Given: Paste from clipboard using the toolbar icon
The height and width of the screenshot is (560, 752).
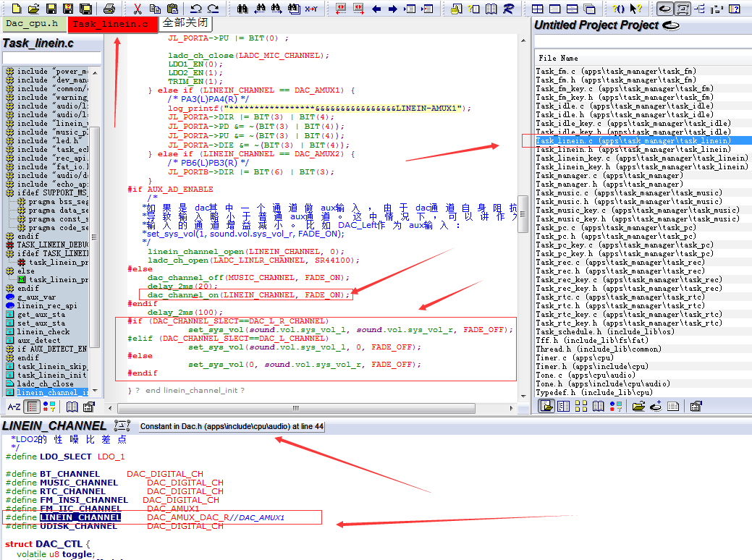Looking at the screenshot, I should [x=172, y=9].
